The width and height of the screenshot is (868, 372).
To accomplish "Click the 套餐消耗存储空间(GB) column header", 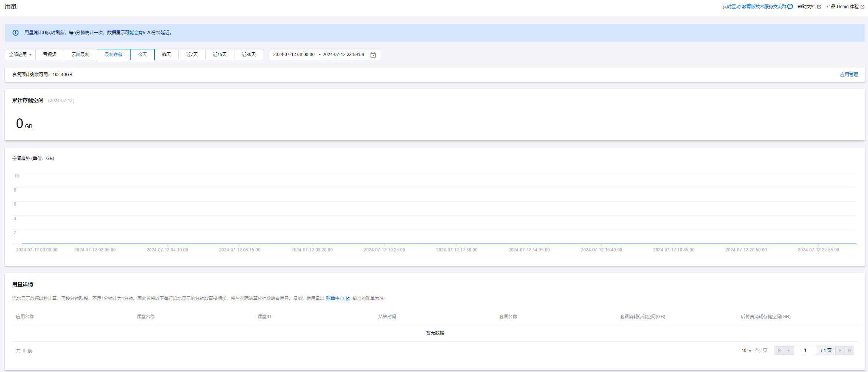I will 643,317.
